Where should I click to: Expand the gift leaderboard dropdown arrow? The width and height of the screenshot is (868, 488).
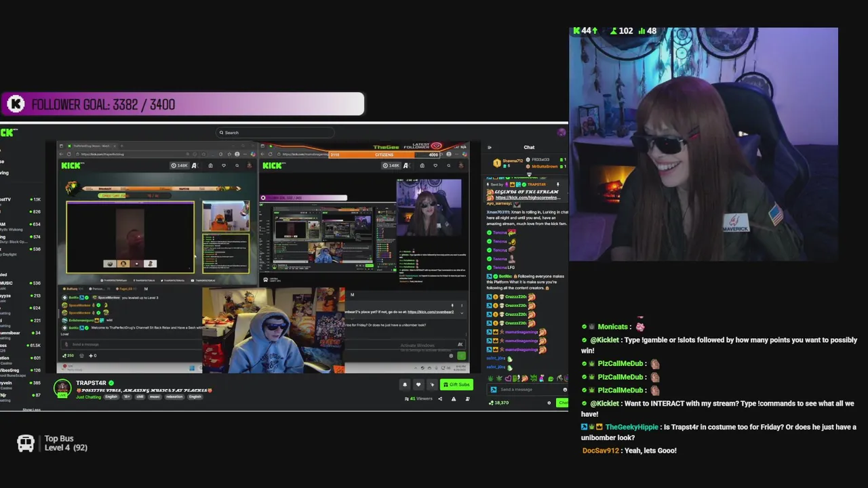[x=529, y=174]
